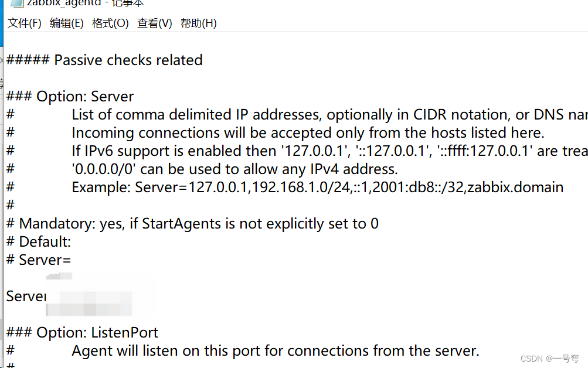The width and height of the screenshot is (588, 368).
Task: Open the 文件(F) menu
Action: (25, 23)
